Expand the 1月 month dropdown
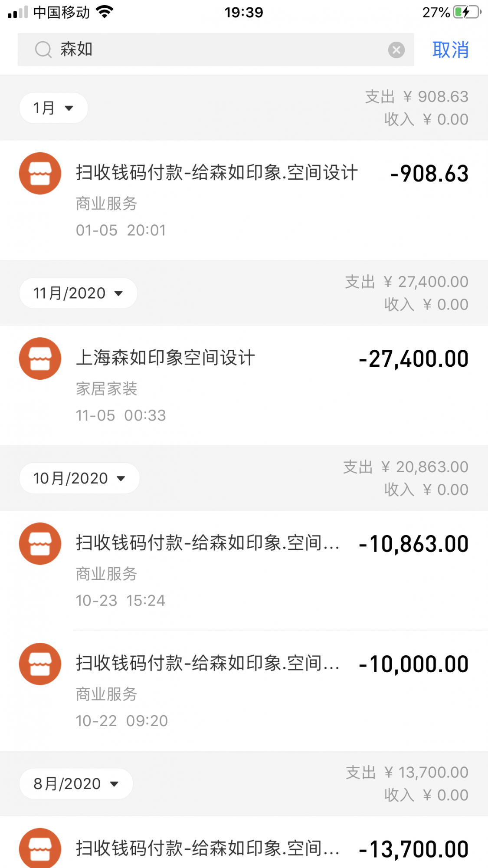488x868 pixels. (54, 108)
